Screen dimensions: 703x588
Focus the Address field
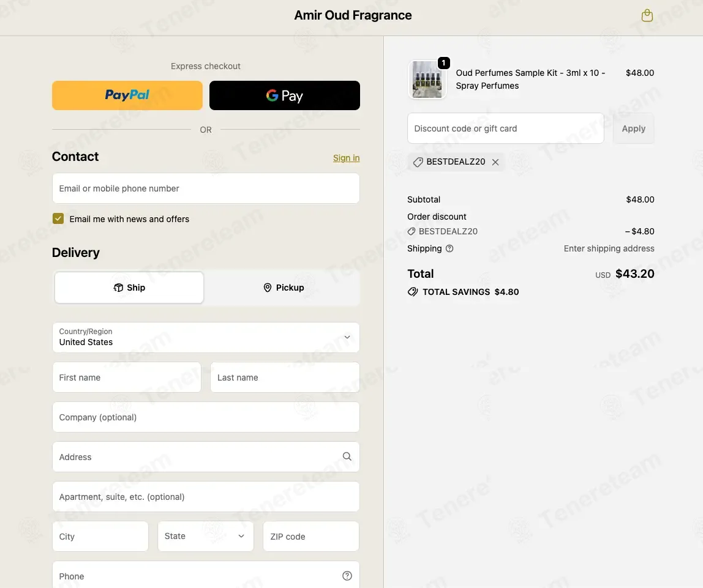[x=206, y=457]
